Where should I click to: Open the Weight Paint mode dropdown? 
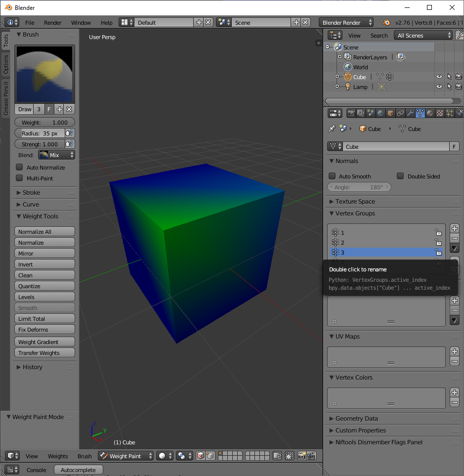tap(126, 456)
